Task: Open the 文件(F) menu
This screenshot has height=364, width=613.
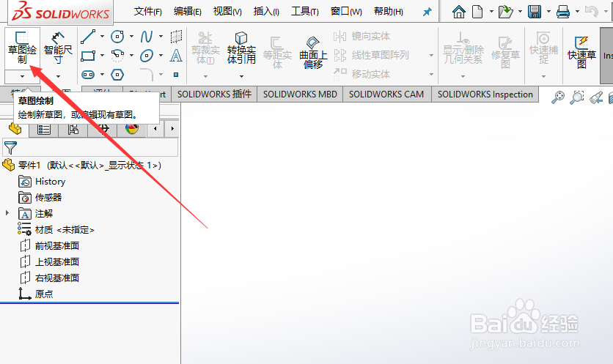Action: (148, 12)
